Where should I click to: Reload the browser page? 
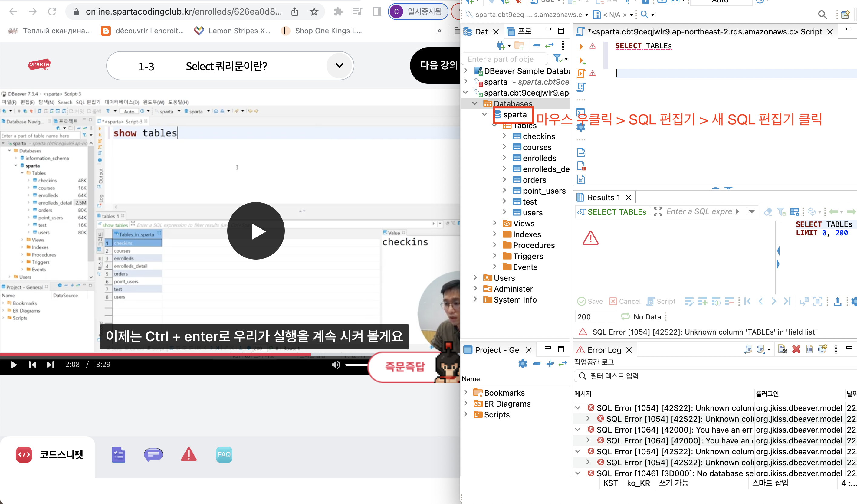[x=52, y=11]
